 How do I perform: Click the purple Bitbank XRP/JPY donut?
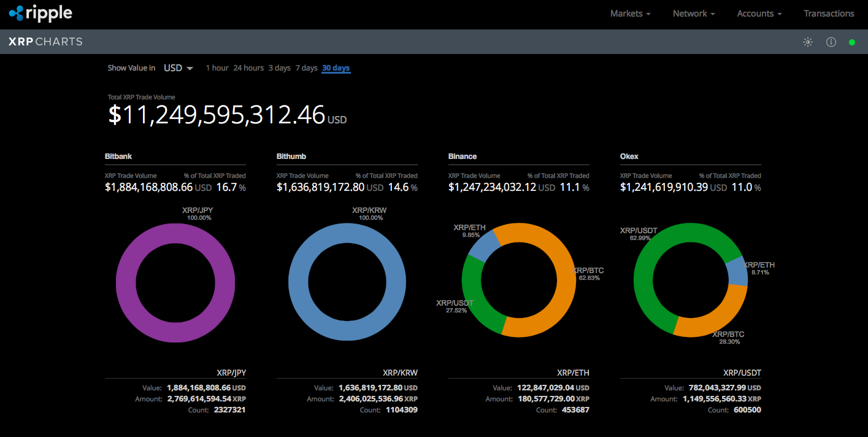click(x=126, y=282)
